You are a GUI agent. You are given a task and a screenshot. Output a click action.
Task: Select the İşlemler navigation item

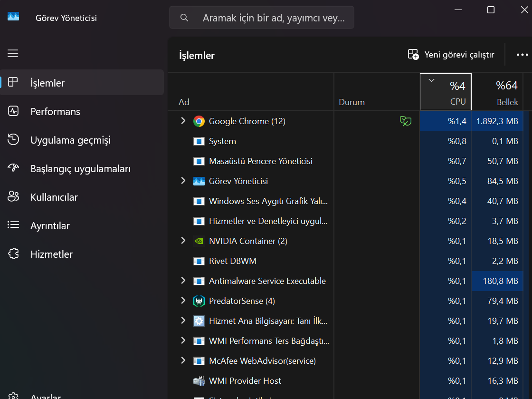[x=82, y=83]
